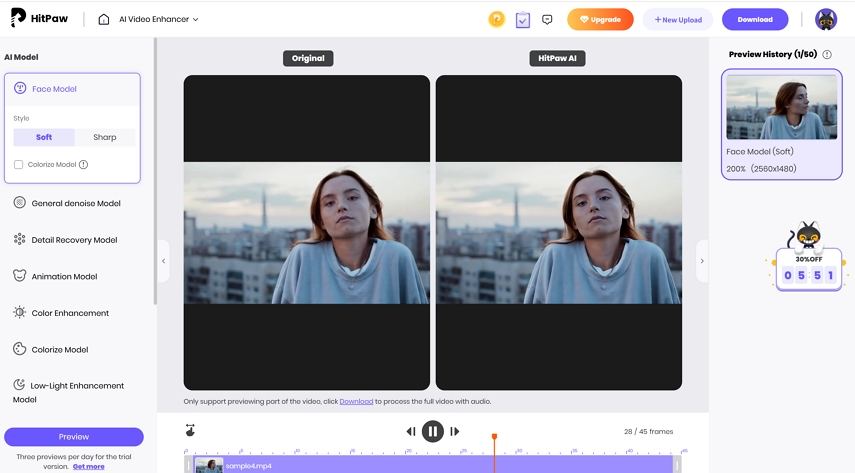Show Preview History info icon

click(827, 55)
